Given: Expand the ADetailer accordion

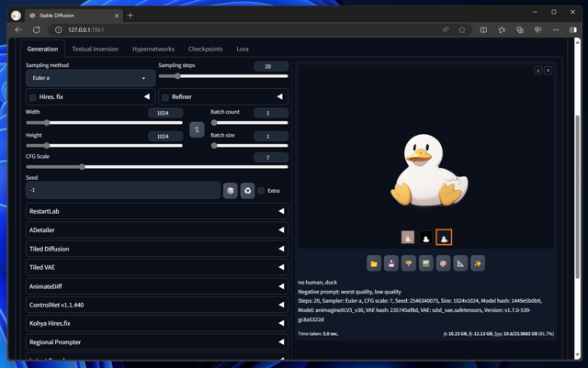Looking at the screenshot, I should (x=157, y=230).
